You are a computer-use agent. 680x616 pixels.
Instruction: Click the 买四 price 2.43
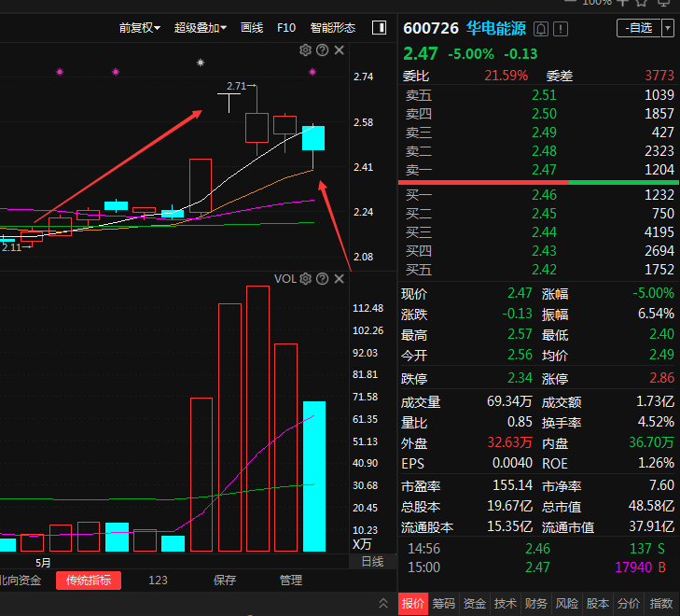pyautogui.click(x=544, y=251)
